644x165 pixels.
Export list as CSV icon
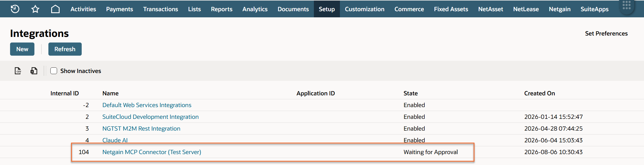18,71
